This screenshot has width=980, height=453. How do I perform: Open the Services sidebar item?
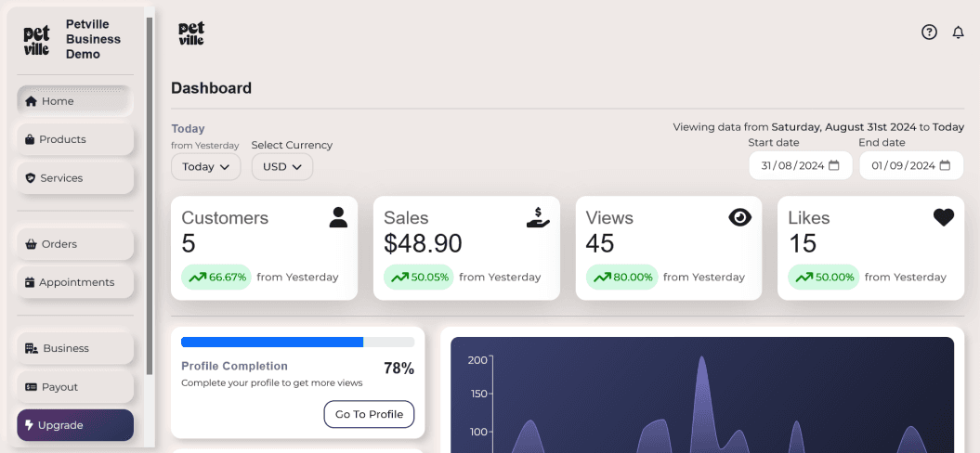[x=75, y=178]
